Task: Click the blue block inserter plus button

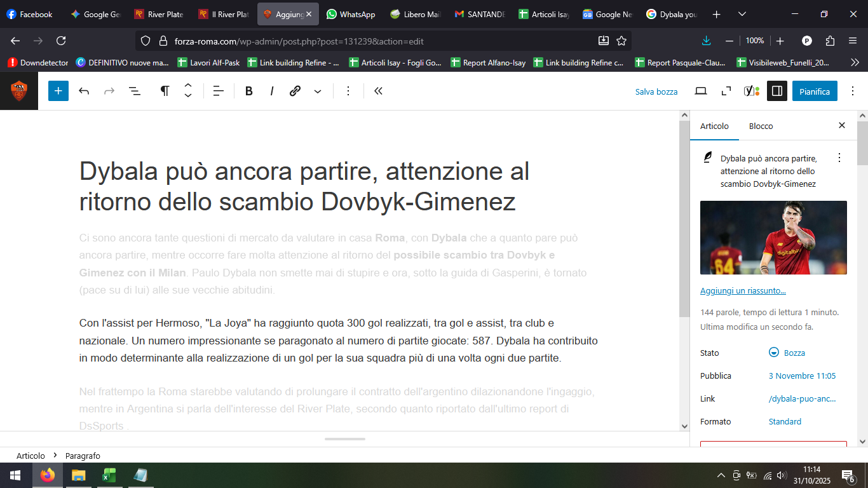Action: click(58, 91)
